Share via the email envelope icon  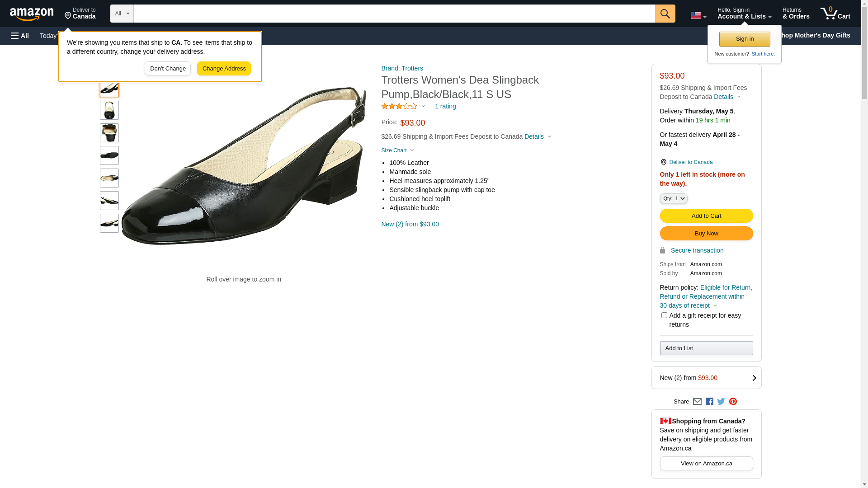click(697, 402)
